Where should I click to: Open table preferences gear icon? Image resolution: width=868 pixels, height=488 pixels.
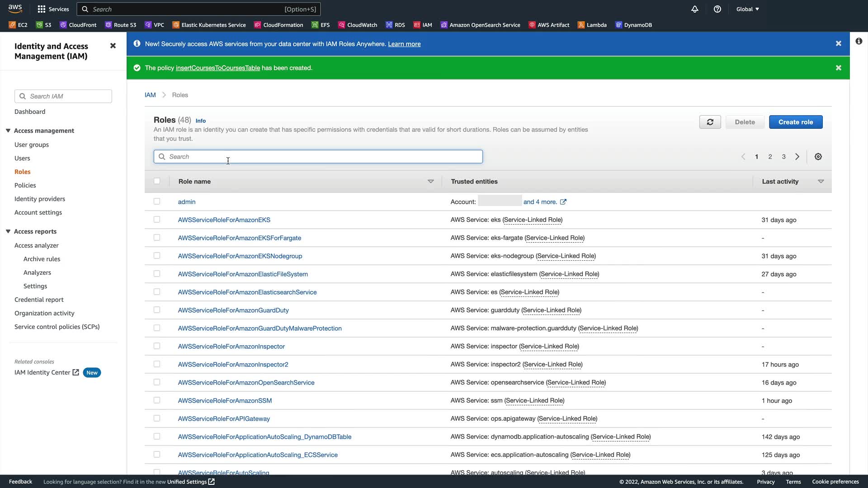(x=818, y=157)
